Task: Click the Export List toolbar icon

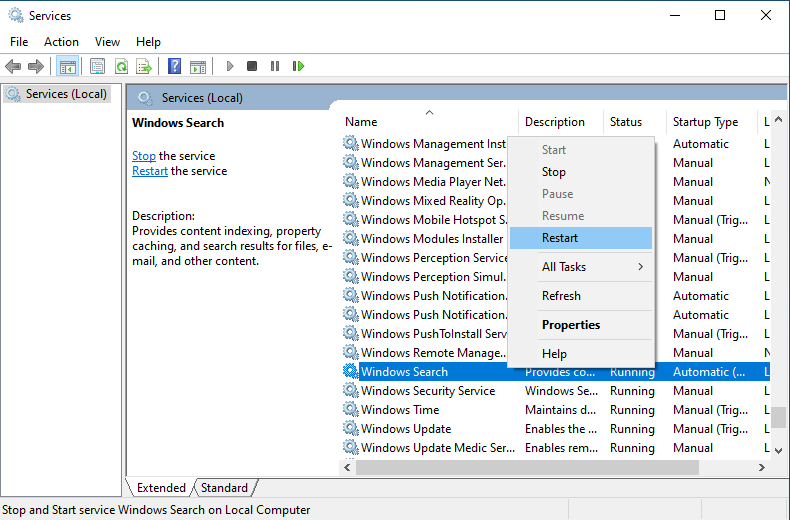Action: tap(144, 66)
